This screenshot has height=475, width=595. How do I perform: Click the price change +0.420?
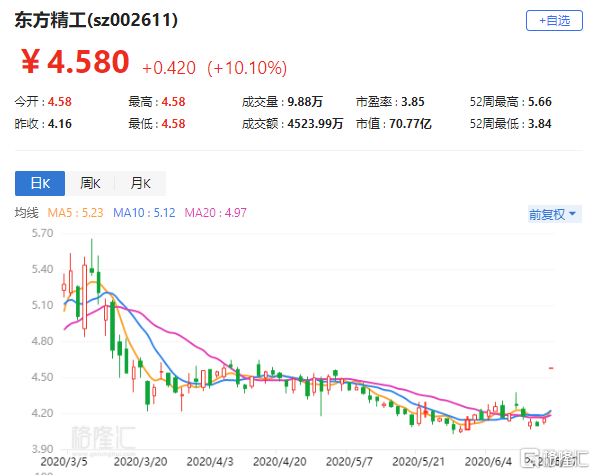tap(169, 68)
